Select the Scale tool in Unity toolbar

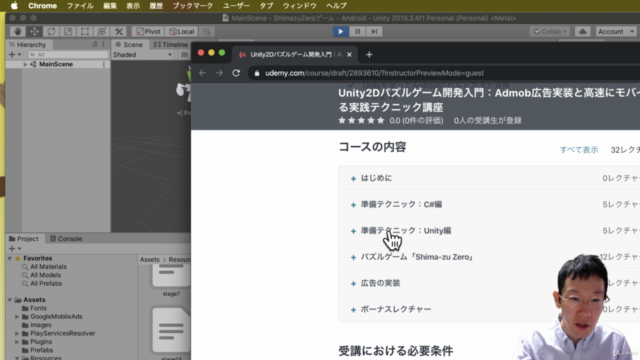coord(68,31)
